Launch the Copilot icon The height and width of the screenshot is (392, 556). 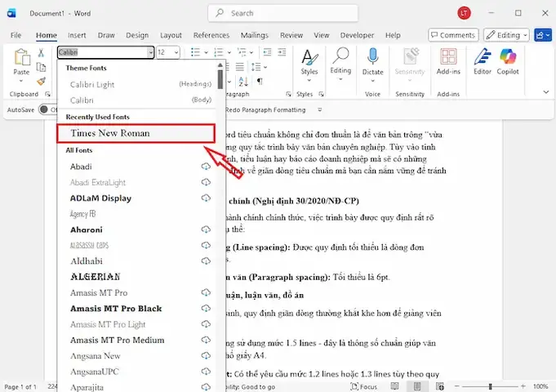pyautogui.click(x=508, y=57)
